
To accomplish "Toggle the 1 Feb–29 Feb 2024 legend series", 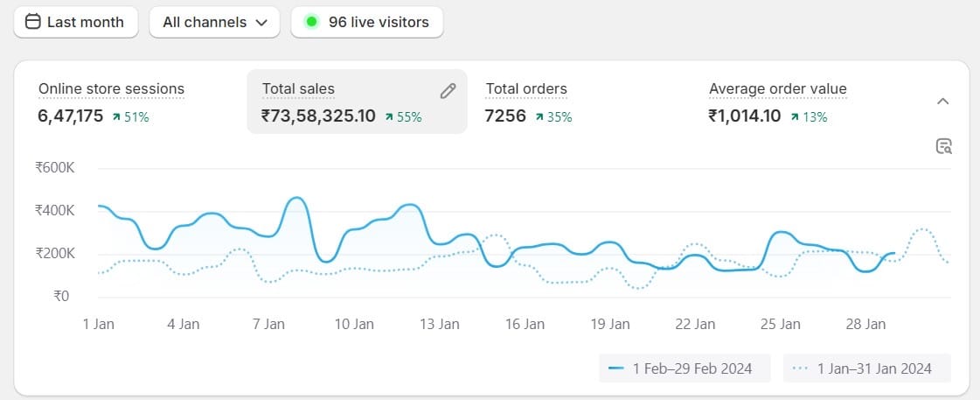I will point(685,368).
